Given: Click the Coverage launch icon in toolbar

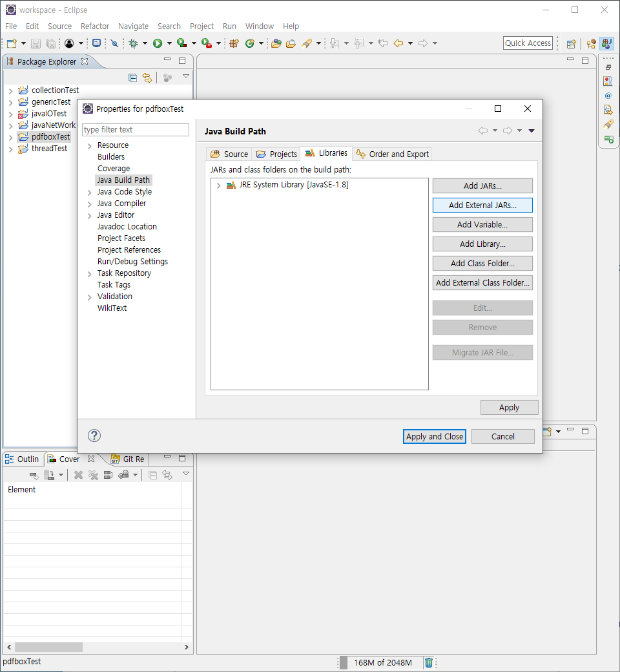Looking at the screenshot, I should pyautogui.click(x=182, y=43).
